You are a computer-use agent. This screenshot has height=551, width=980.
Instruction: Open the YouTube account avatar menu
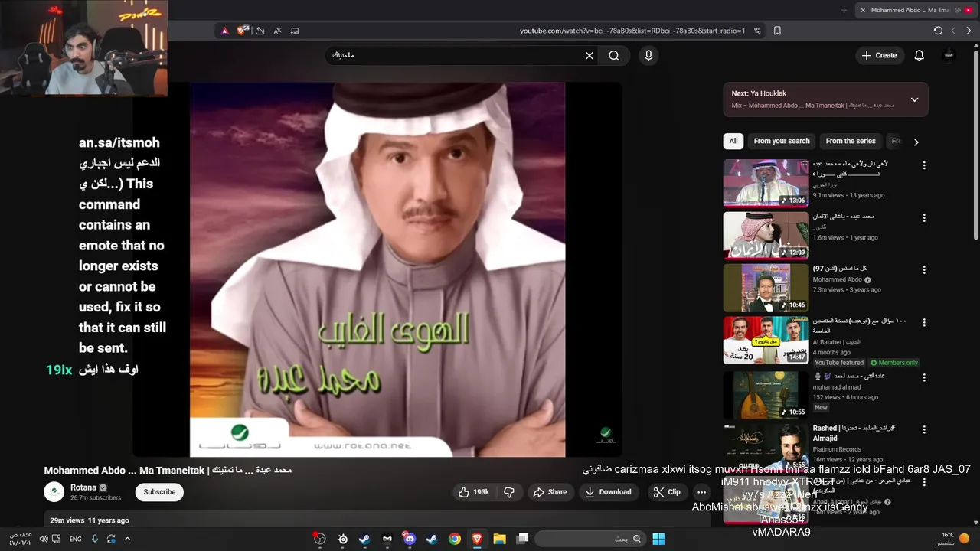(949, 55)
